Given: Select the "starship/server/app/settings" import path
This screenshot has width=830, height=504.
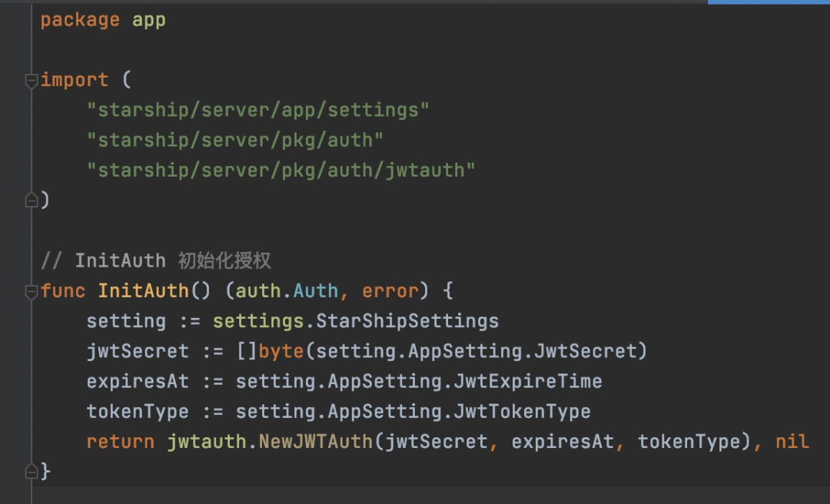Looking at the screenshot, I should (x=257, y=110).
